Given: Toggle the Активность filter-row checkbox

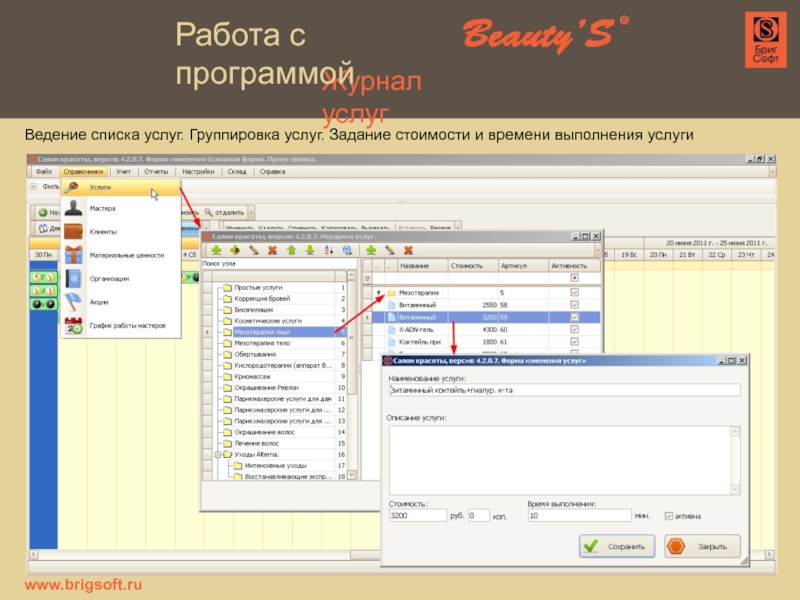Looking at the screenshot, I should coord(574,278).
